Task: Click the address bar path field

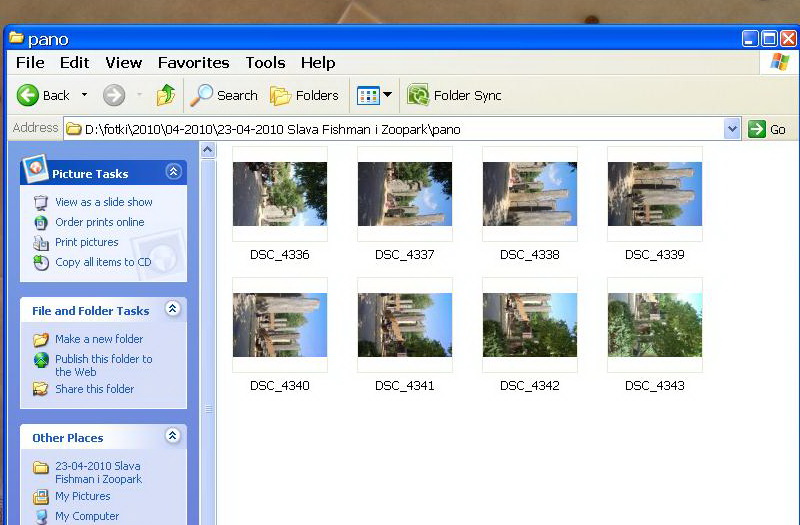Action: pyautogui.click(x=393, y=129)
